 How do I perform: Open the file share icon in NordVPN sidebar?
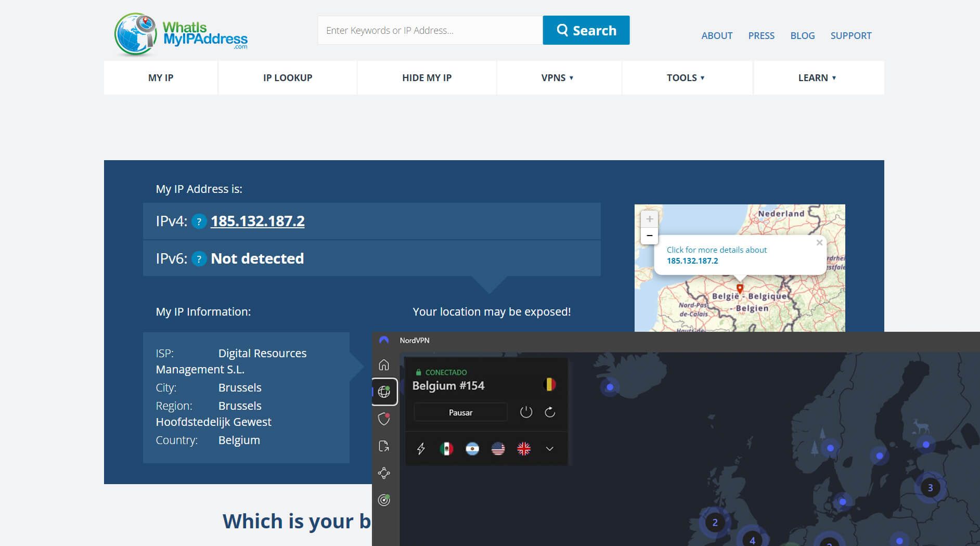point(384,446)
